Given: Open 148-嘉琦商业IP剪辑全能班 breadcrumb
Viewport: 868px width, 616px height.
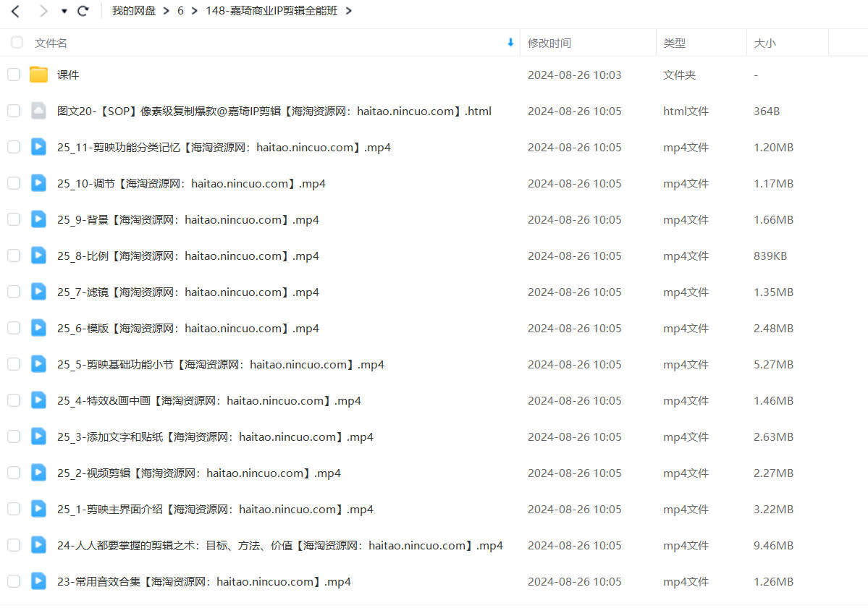Looking at the screenshot, I should point(271,11).
